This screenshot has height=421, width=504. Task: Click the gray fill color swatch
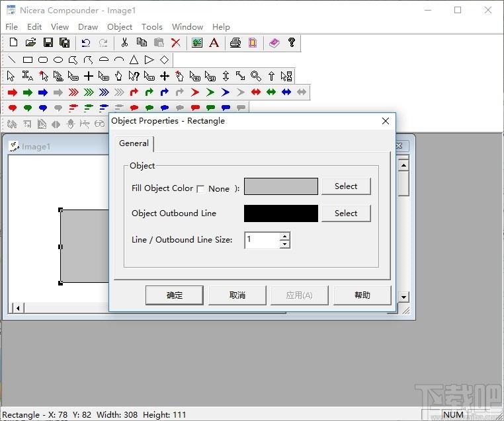click(281, 186)
